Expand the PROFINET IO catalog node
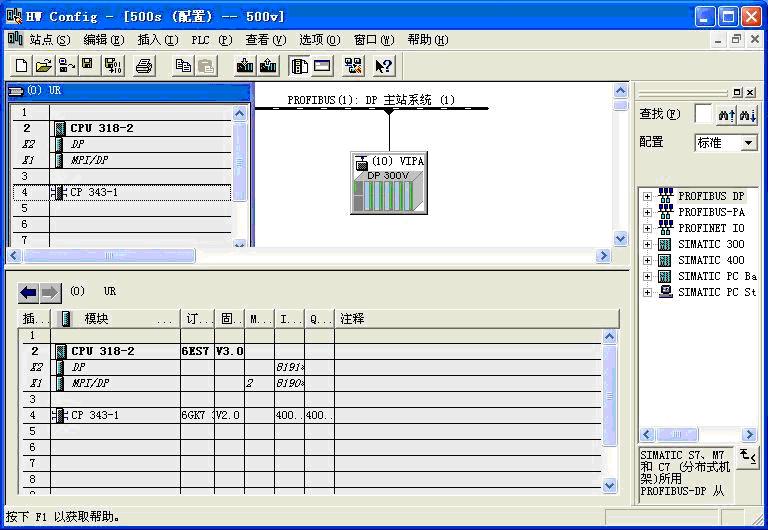This screenshot has height=530, width=768. coord(647,229)
